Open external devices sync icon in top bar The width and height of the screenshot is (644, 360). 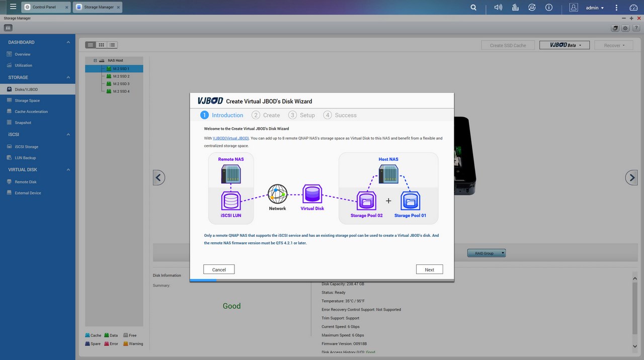tap(532, 8)
